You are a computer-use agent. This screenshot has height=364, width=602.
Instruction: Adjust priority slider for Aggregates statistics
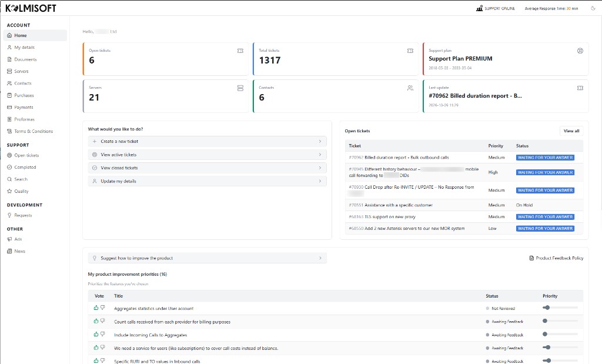(560, 308)
